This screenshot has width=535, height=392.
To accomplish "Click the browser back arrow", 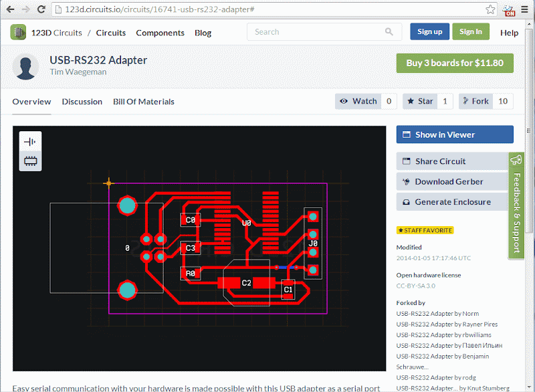I will 10,9.
